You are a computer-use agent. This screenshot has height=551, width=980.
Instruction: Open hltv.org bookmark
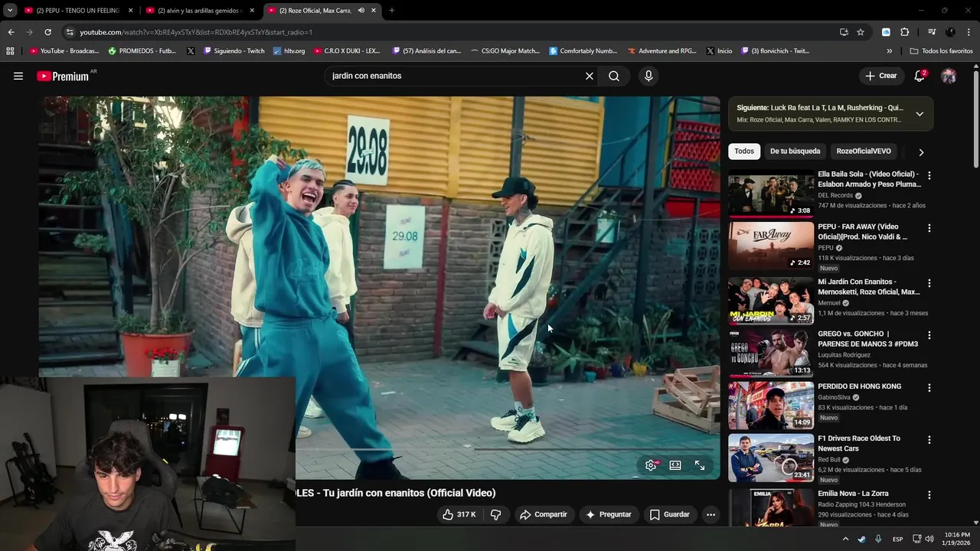(x=289, y=51)
